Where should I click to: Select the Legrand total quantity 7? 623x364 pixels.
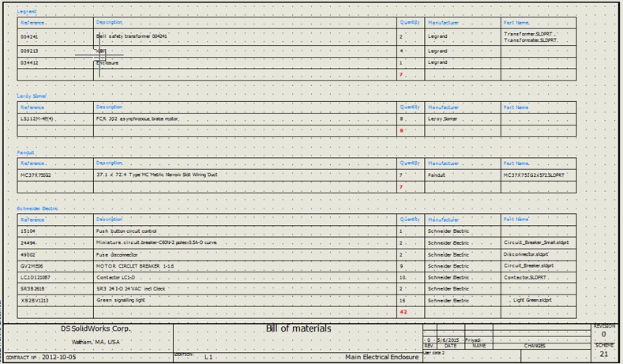pyautogui.click(x=401, y=74)
